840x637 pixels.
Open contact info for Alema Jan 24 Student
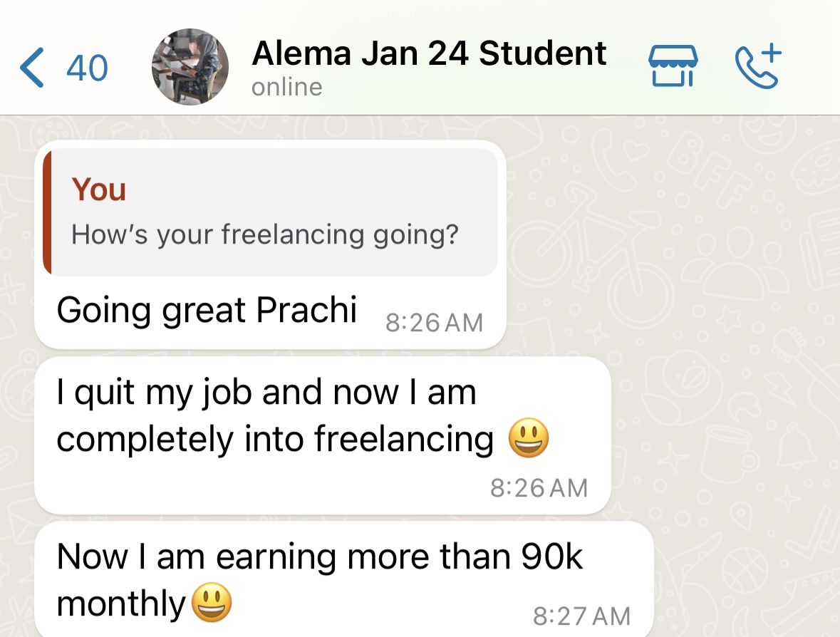[429, 54]
